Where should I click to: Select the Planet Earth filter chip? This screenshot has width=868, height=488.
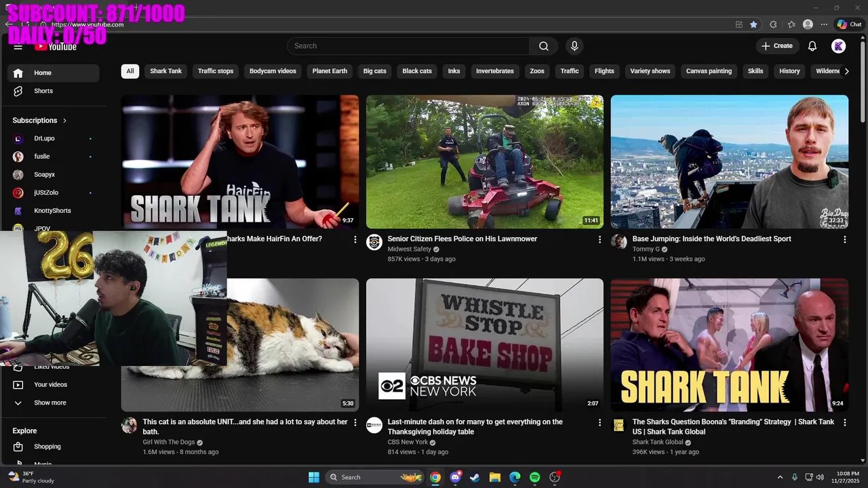pos(330,71)
